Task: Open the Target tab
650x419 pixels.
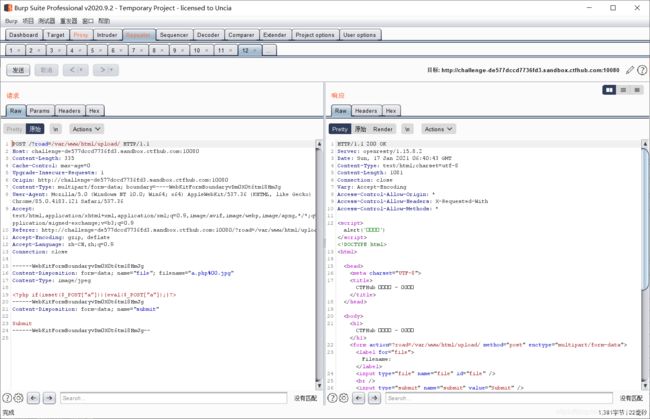Action: 56,35
